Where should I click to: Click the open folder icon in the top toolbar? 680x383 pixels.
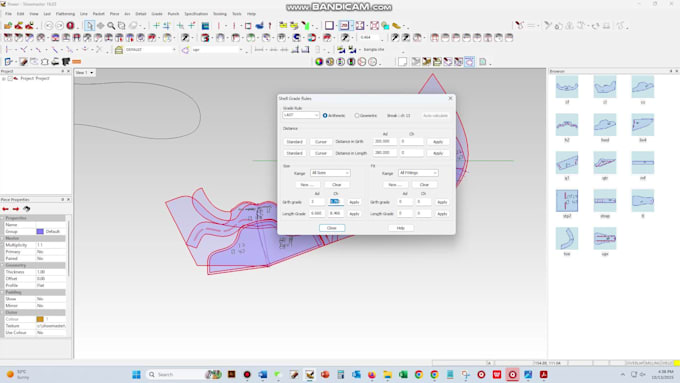pyautogui.click(x=8, y=26)
